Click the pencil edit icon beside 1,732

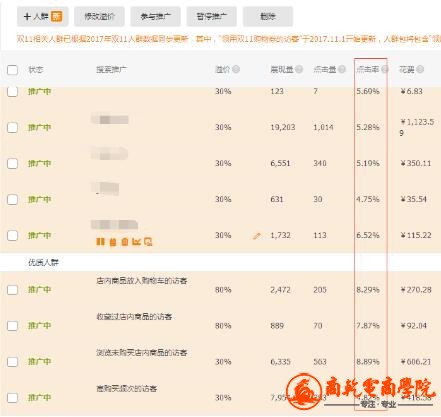pyautogui.click(x=256, y=236)
